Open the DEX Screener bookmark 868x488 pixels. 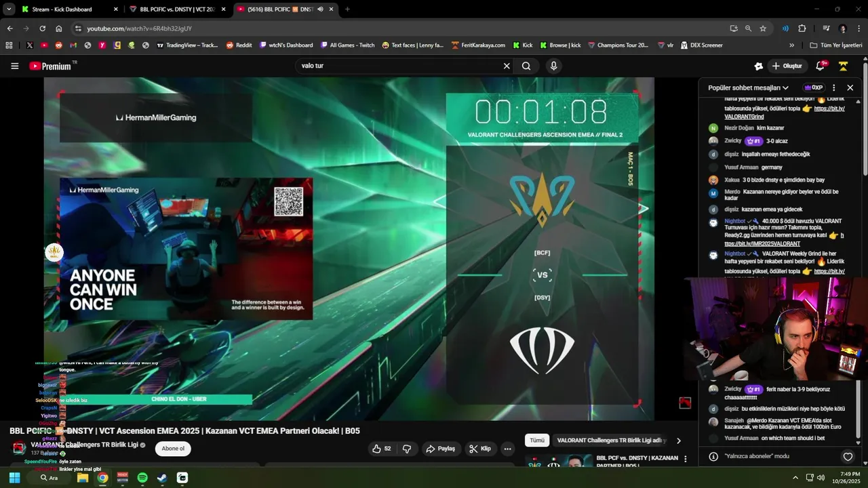[x=702, y=45]
